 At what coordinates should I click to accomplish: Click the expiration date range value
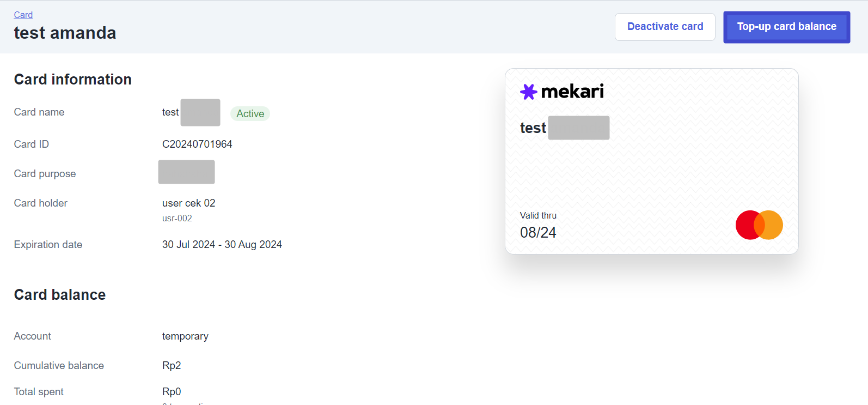click(222, 244)
